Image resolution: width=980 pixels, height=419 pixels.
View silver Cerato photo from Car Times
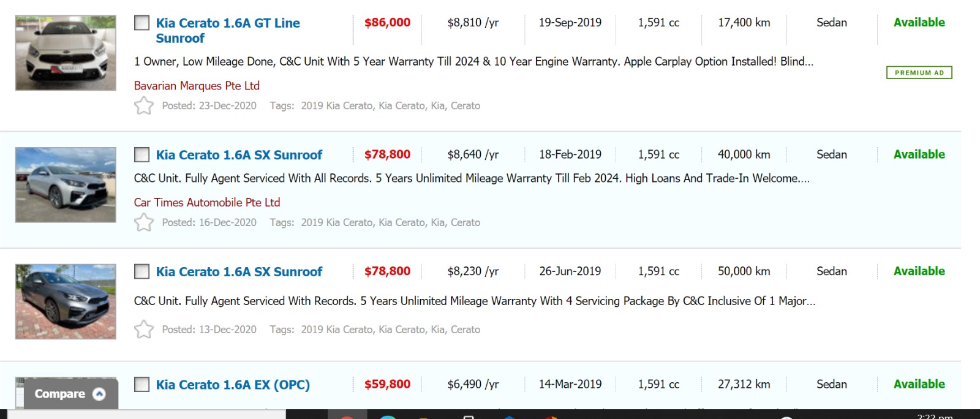(66, 184)
